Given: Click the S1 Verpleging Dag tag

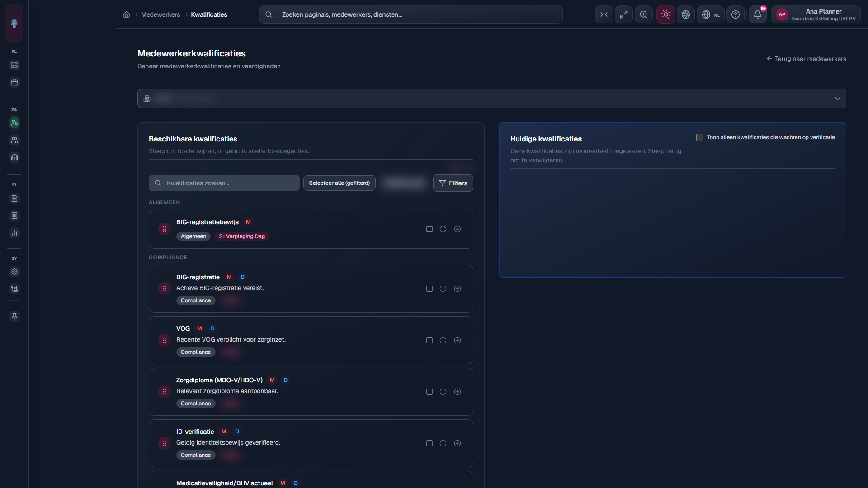Looking at the screenshot, I should click(x=242, y=236).
